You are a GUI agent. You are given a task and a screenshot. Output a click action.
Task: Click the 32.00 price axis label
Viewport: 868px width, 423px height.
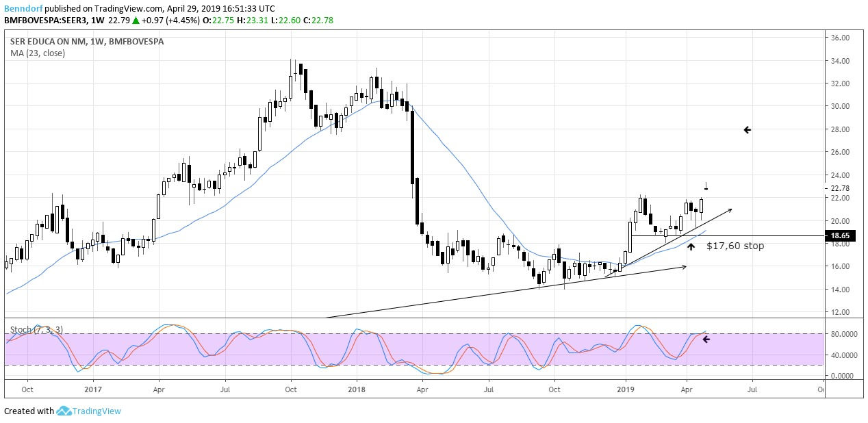click(841, 84)
